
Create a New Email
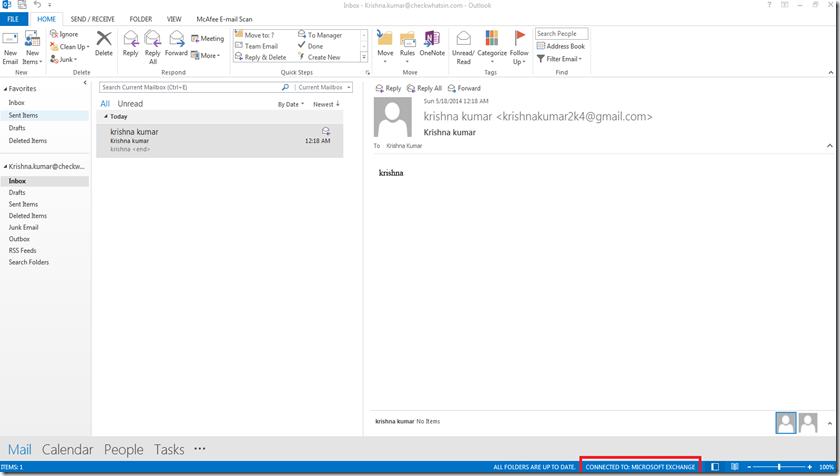click(x=10, y=48)
